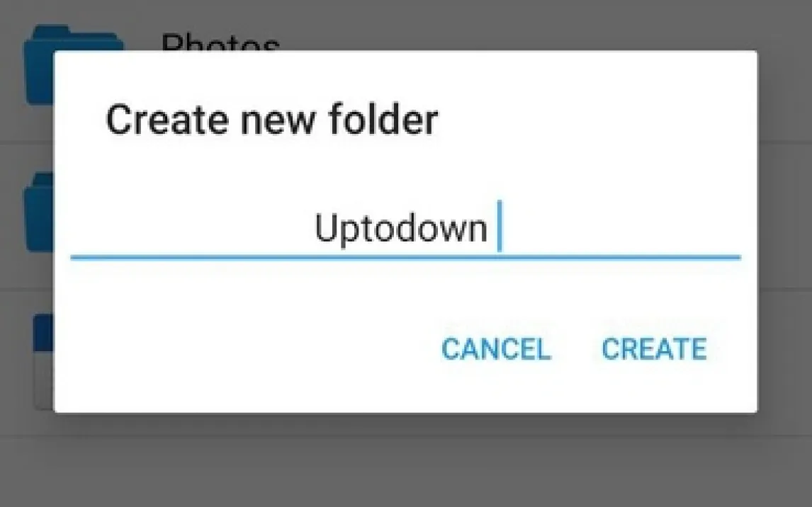Focus the folder name input field

click(405, 228)
